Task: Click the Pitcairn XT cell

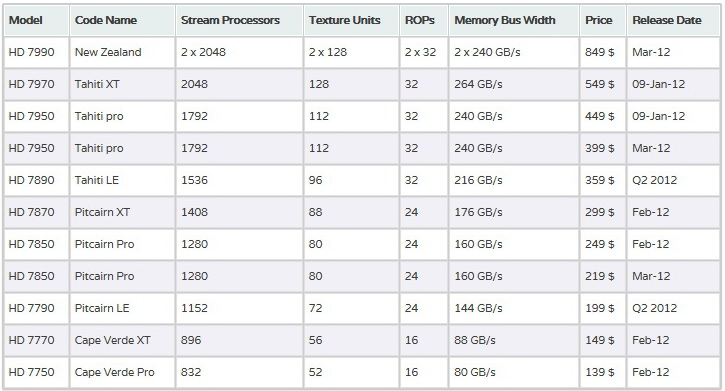Action: click(x=123, y=212)
